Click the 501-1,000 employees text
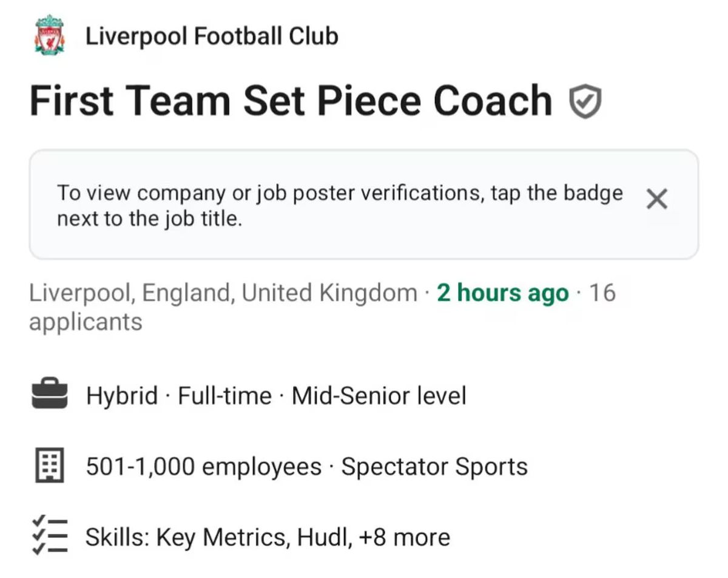Image resolution: width=728 pixels, height=578 pixels. pyautogui.click(x=203, y=467)
